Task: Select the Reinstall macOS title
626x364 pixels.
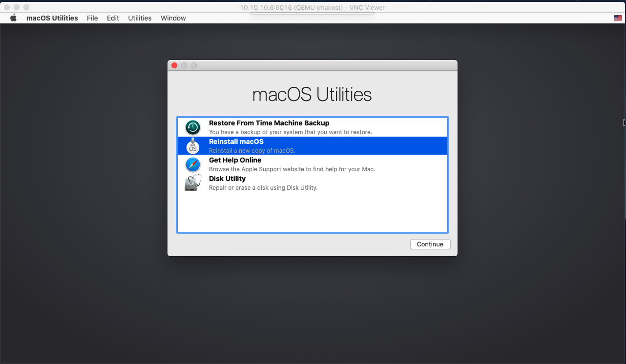Action: [236, 142]
